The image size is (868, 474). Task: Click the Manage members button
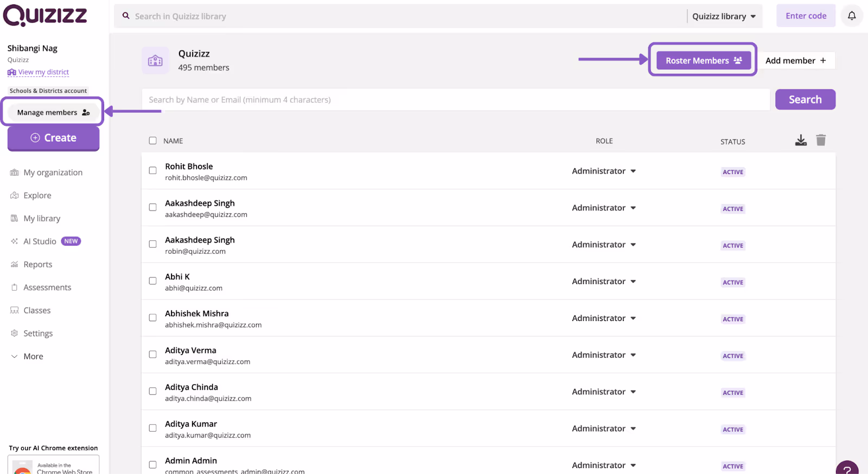pyautogui.click(x=53, y=112)
